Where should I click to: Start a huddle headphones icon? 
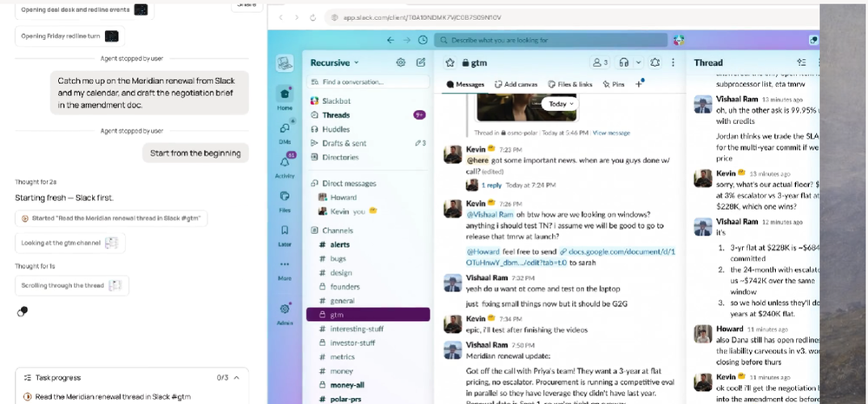(x=624, y=62)
